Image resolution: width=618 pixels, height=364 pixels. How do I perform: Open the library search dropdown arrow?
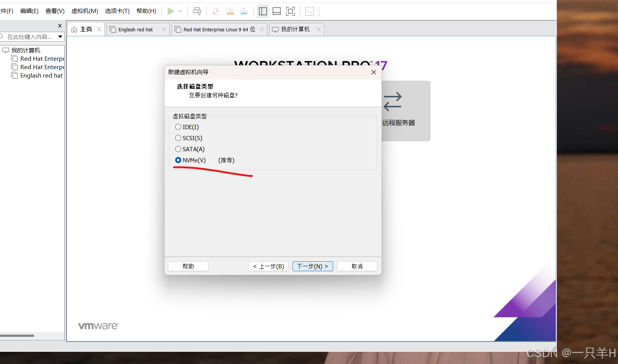tap(60, 37)
